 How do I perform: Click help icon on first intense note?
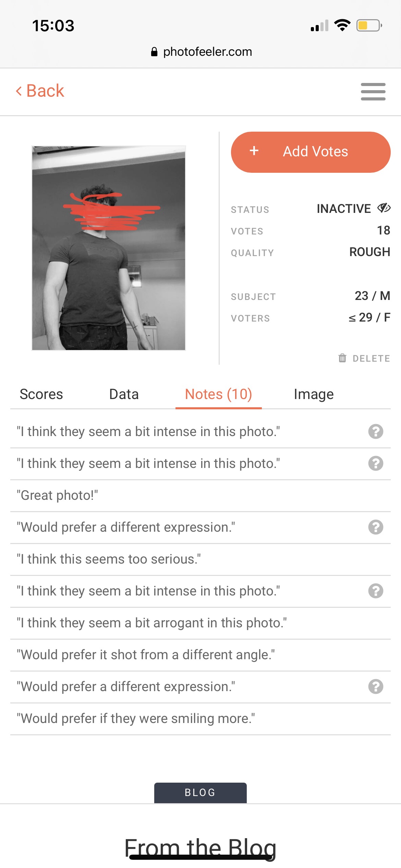[376, 431]
